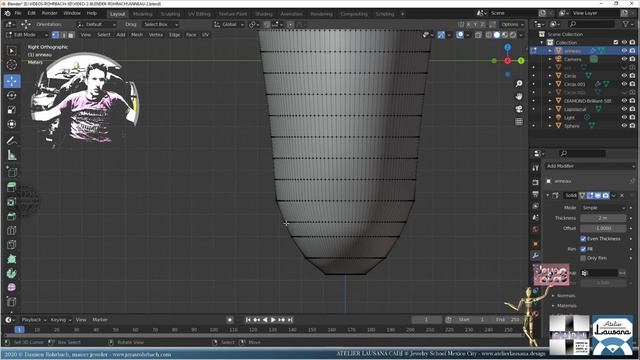The image size is (640, 360).
Task: Activate the Transform tool
Action: (12, 124)
